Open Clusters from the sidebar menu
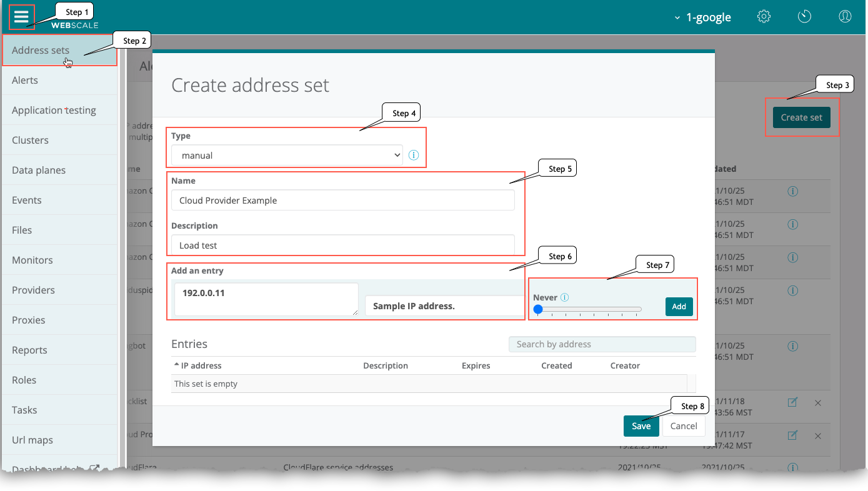Viewport: 868px width, 491px height. (30, 140)
